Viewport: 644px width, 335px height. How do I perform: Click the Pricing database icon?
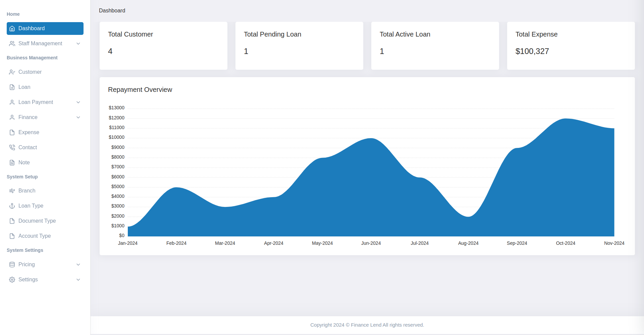(12, 265)
